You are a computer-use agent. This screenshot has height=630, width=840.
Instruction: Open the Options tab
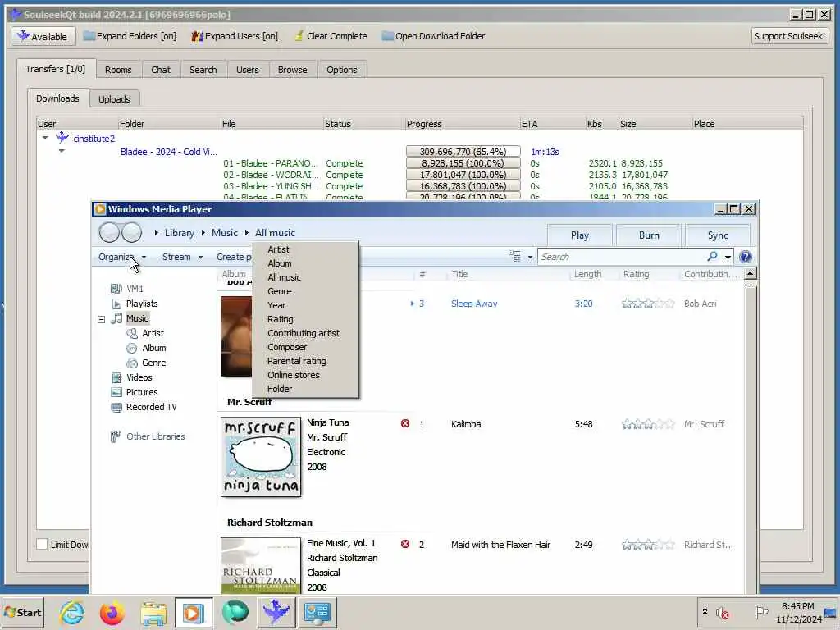click(341, 70)
